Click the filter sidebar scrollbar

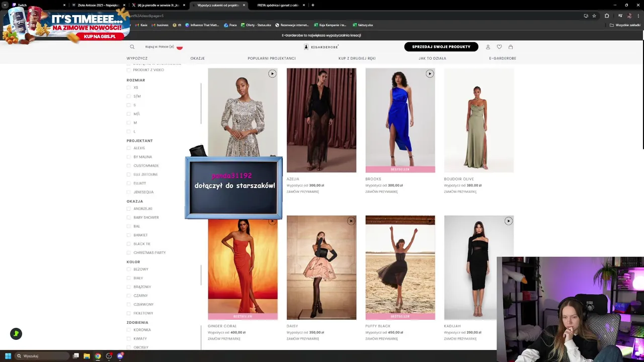[201, 103]
